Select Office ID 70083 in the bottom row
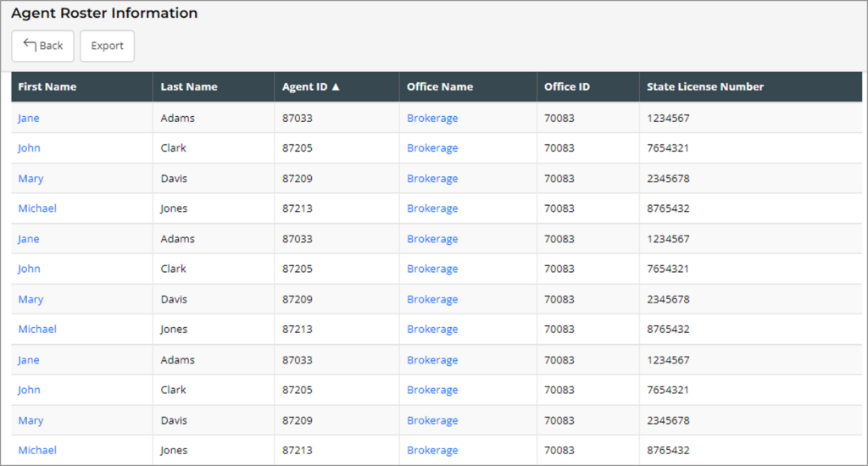 click(559, 450)
